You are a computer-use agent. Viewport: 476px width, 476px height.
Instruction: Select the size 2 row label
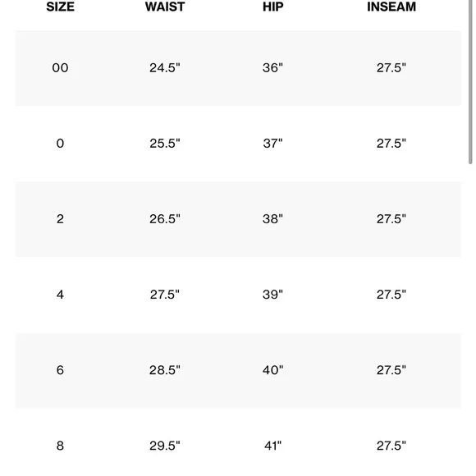60,219
